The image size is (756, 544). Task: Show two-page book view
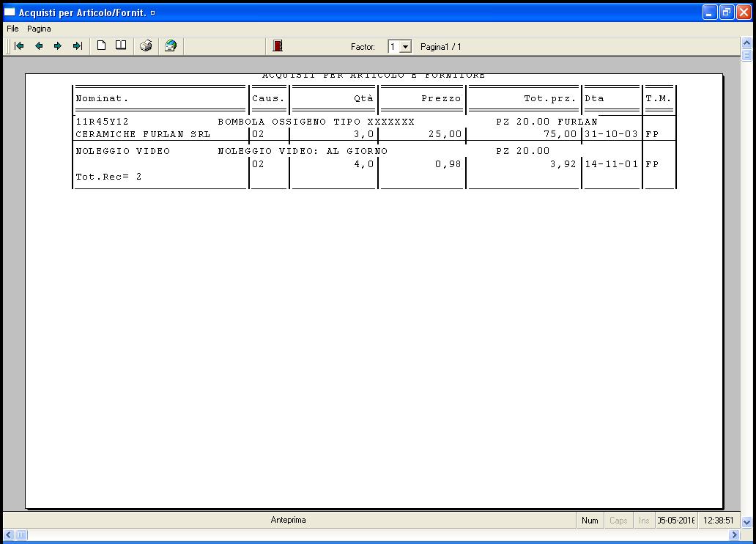pos(121,46)
